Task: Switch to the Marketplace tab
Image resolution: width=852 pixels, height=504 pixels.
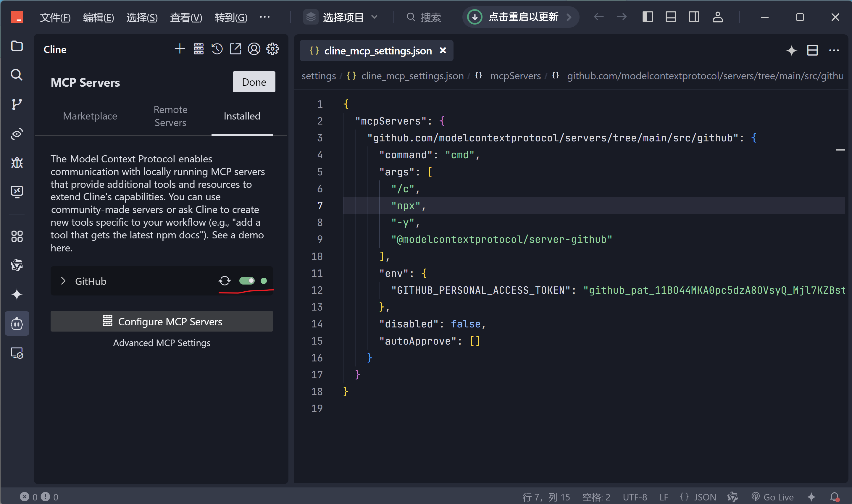Action: [90, 116]
